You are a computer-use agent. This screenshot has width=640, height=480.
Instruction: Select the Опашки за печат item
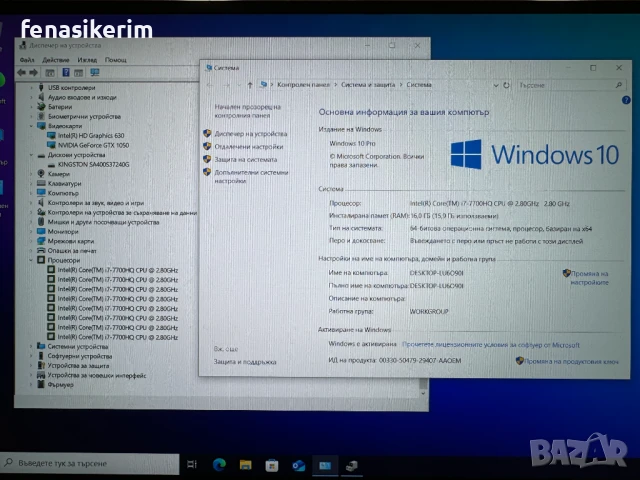[x=72, y=251]
